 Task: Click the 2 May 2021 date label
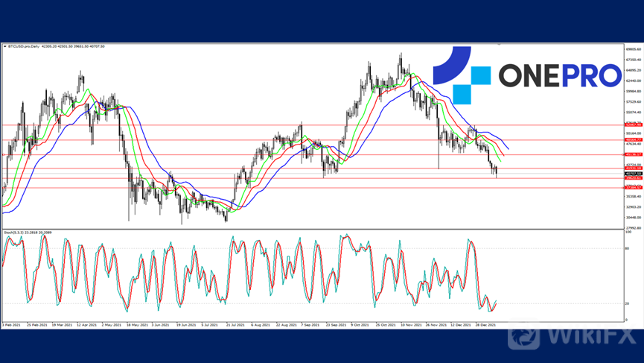[111, 325]
